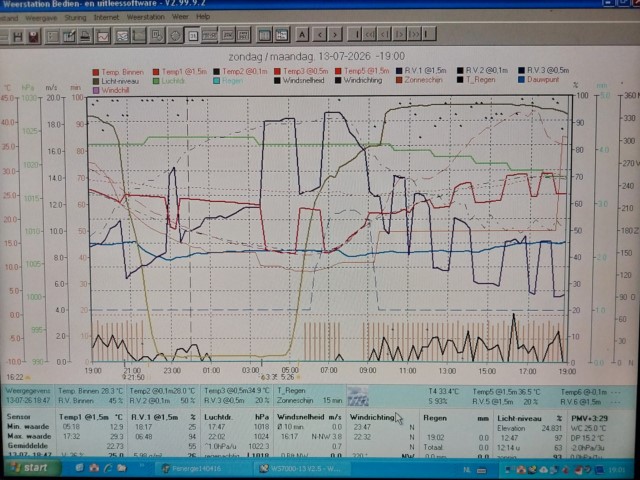Jump to last record bar button

click(429, 34)
